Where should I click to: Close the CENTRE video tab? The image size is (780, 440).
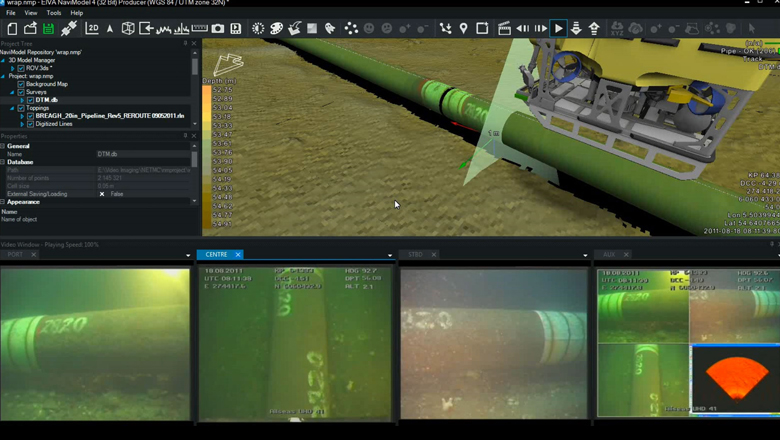(x=237, y=255)
